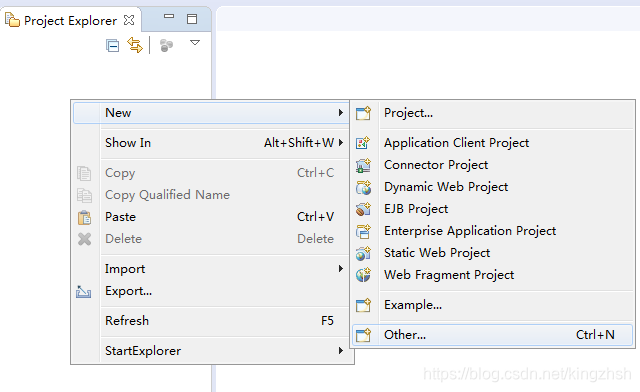Minimize the Project Explorer view
This screenshot has width=640, height=392.
pos(169,17)
